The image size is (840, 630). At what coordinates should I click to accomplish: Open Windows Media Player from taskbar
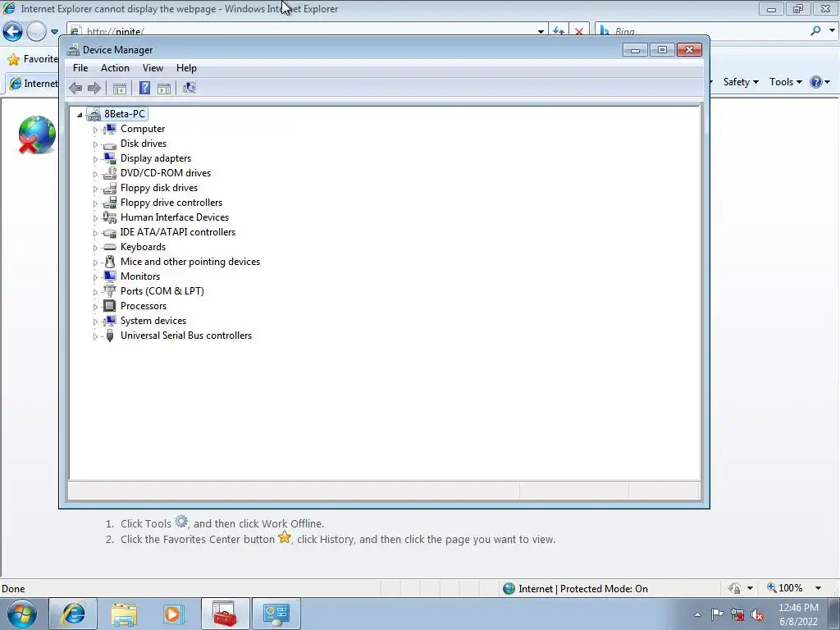coord(173,614)
